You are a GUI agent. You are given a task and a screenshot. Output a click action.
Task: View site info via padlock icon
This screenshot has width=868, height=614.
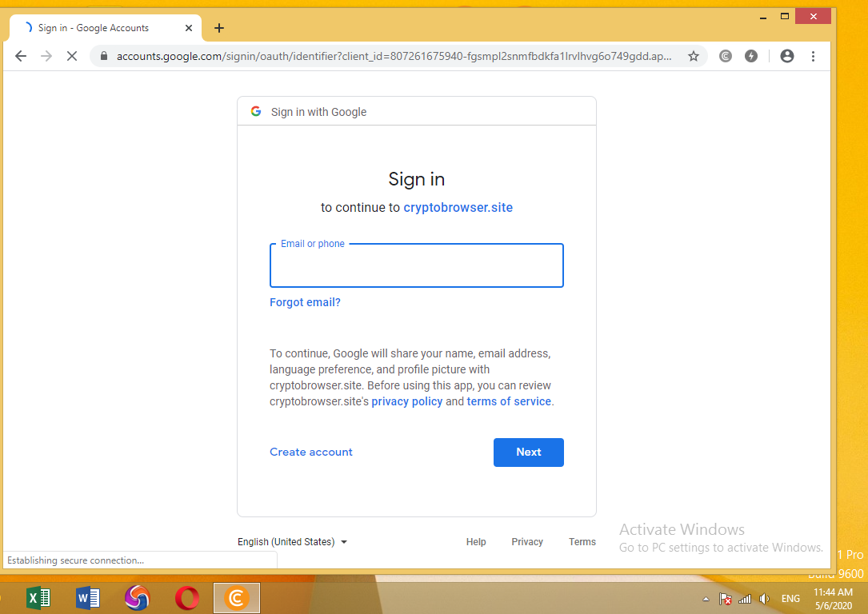[104, 56]
